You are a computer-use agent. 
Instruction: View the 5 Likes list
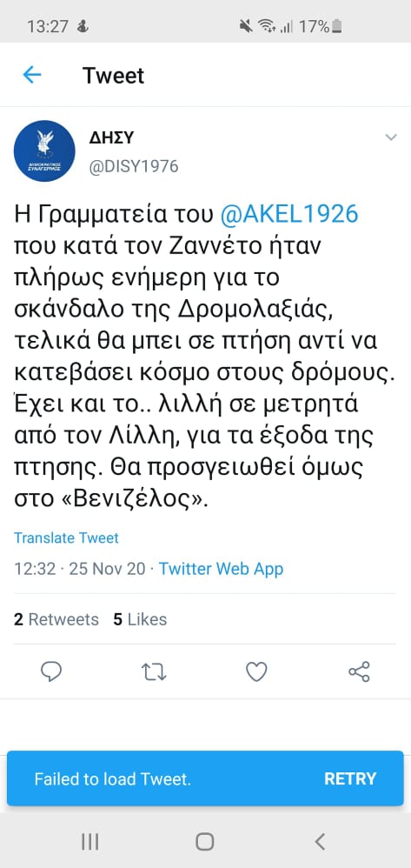[140, 619]
